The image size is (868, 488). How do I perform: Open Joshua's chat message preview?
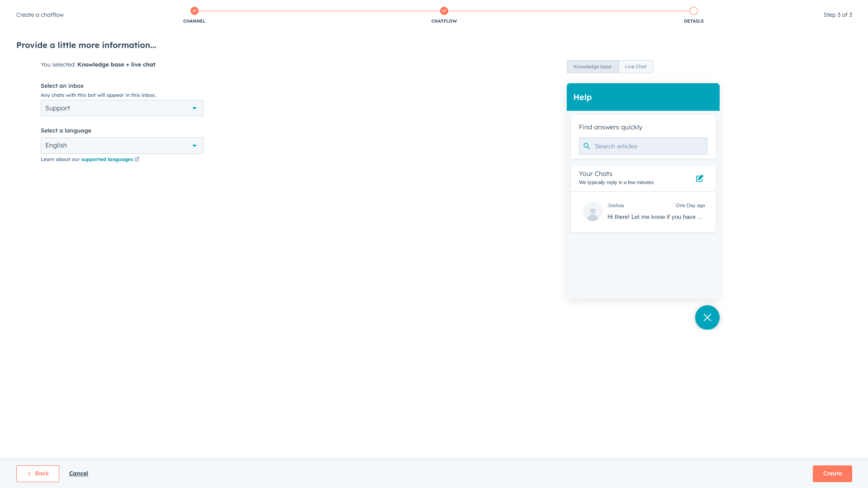pyautogui.click(x=643, y=212)
